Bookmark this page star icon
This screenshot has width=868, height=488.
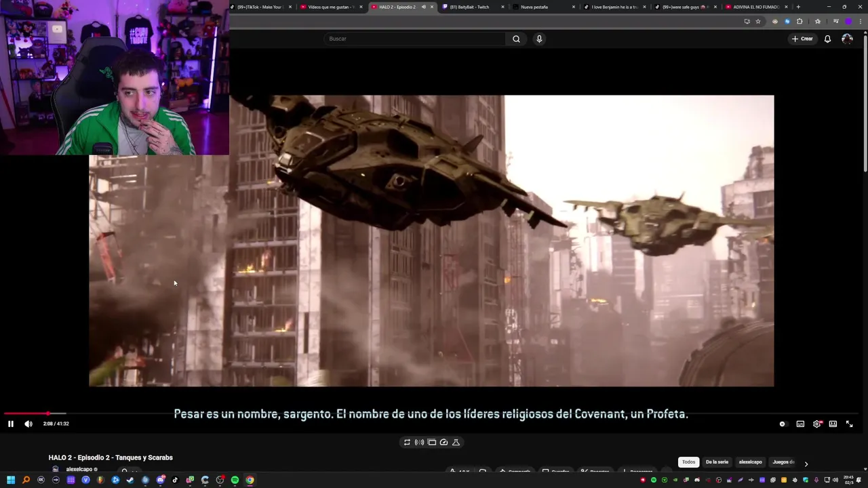[758, 21]
